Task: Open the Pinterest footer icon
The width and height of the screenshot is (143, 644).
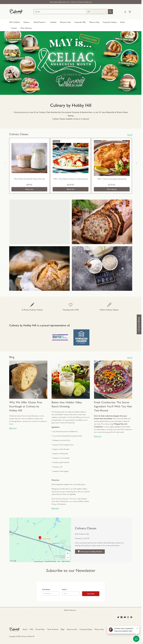Action: pos(131,617)
